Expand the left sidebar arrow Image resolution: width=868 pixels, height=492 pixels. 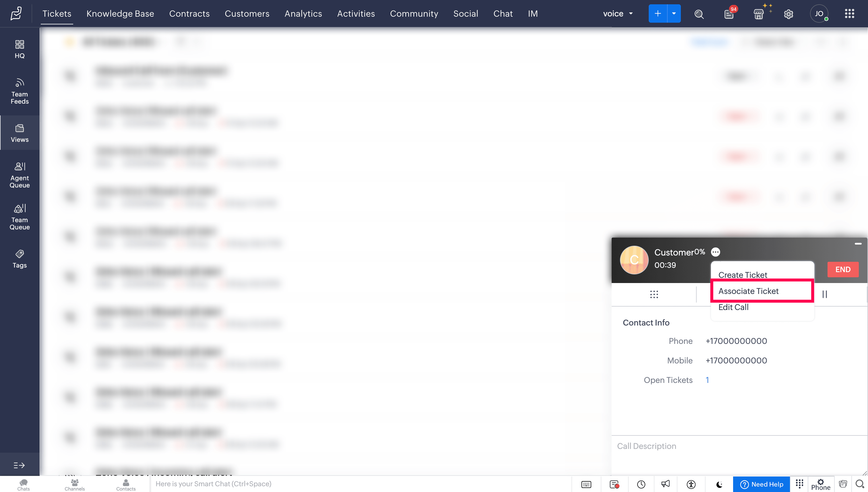pos(19,465)
